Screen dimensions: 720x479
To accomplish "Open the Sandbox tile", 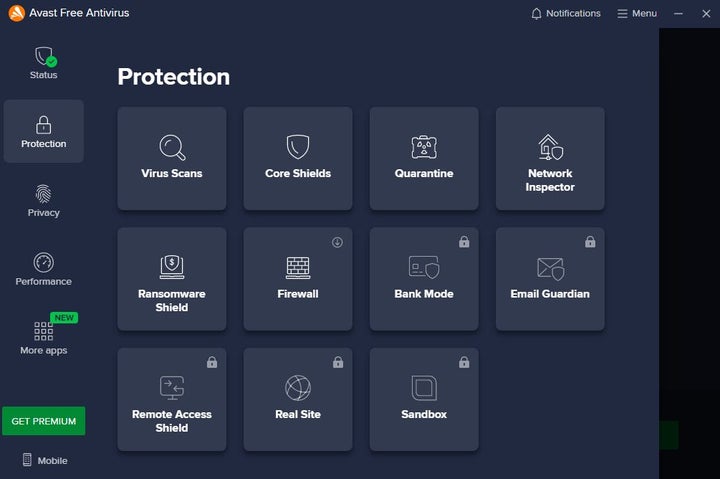I will point(424,399).
